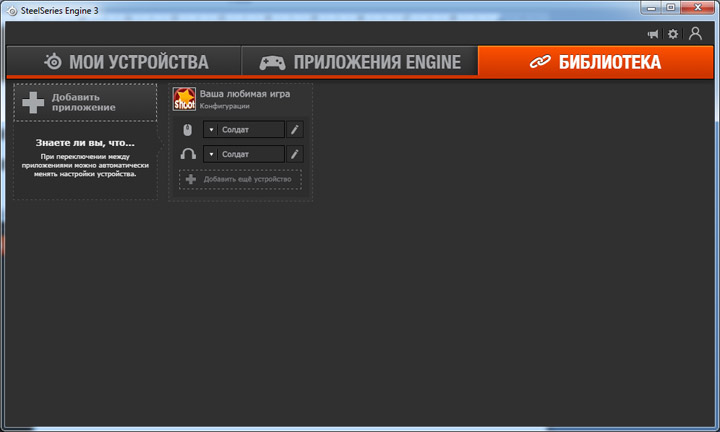Switch to the ПРИЛОЖЕНИЯ ENGINE tab
Screen dimensions: 720x432
(x=360, y=62)
